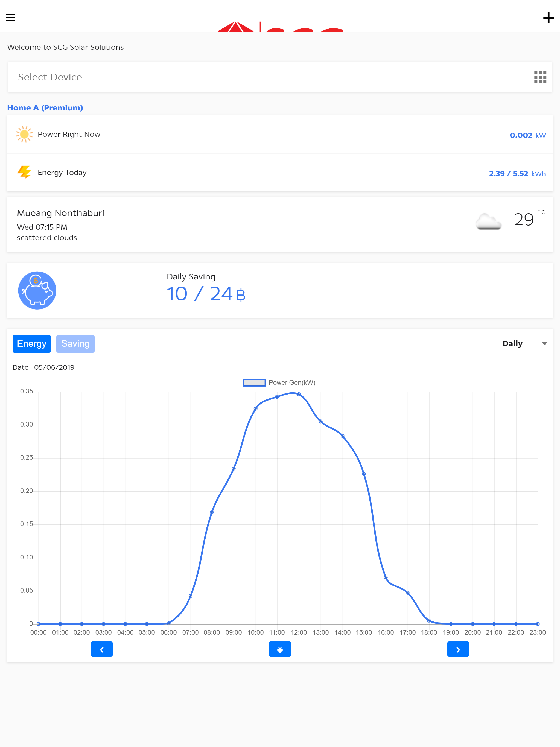Click the lightning bolt Energy Today icon

click(24, 172)
